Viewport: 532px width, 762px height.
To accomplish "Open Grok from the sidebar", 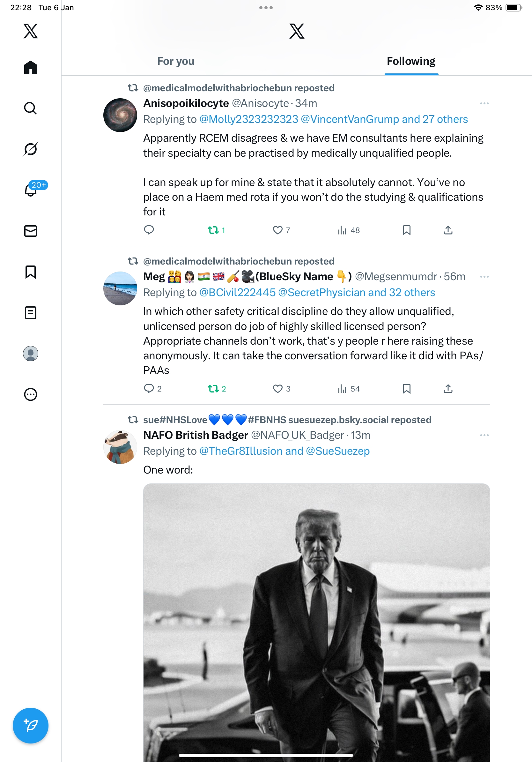I will tap(31, 149).
